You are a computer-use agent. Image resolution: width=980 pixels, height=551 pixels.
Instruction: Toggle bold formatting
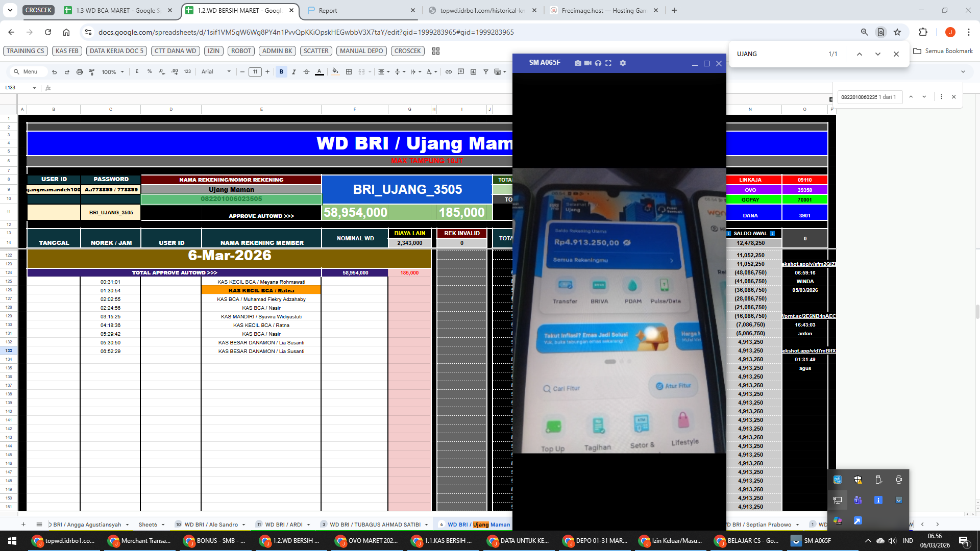(281, 72)
